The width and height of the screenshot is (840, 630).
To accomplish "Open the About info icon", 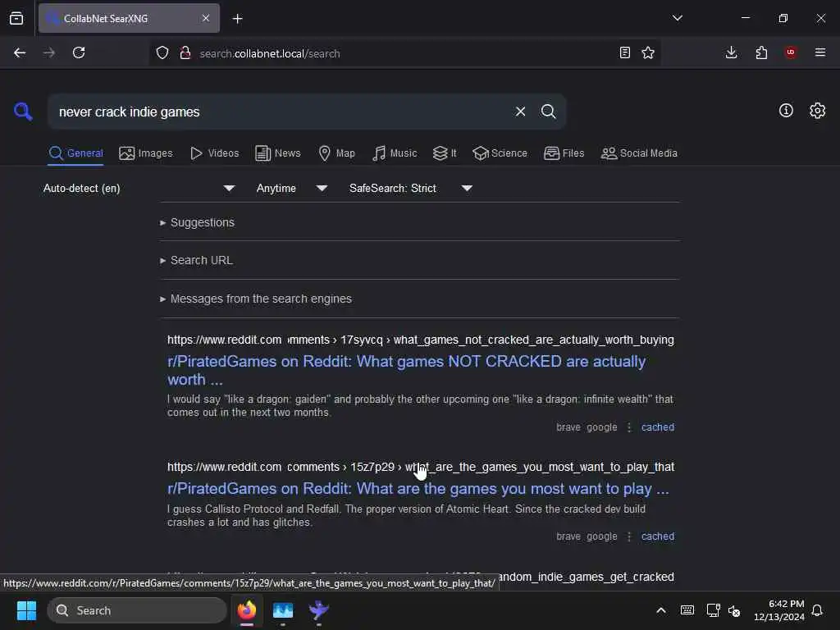I will [786, 111].
